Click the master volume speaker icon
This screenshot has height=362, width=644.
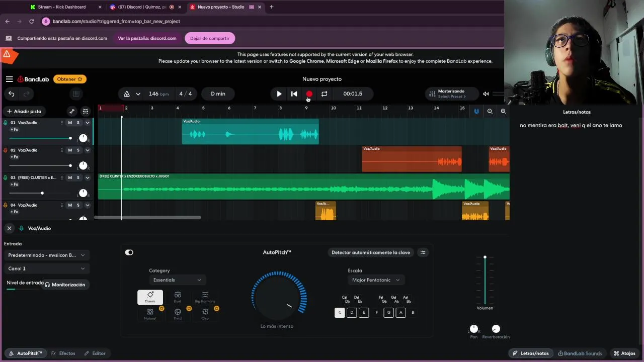(486, 94)
